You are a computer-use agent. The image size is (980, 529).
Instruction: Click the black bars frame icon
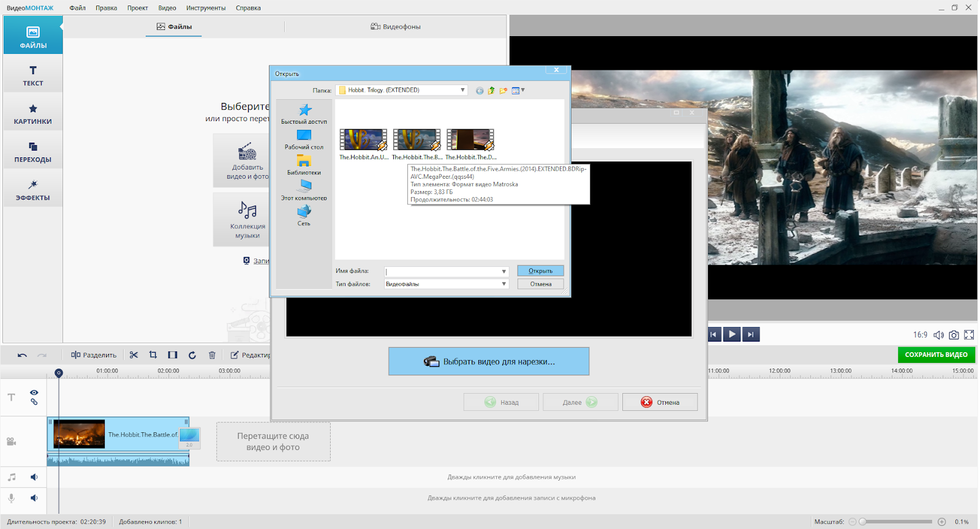tap(173, 355)
